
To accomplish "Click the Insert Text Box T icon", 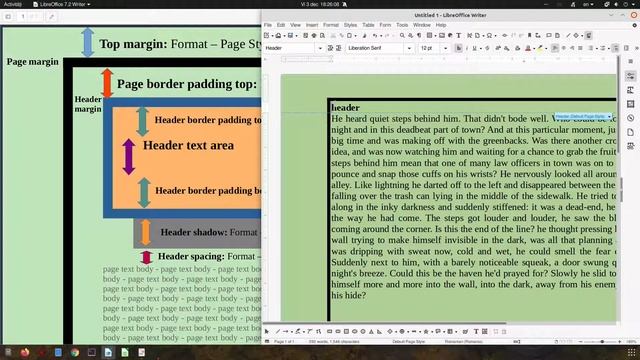I will coord(459,36).
